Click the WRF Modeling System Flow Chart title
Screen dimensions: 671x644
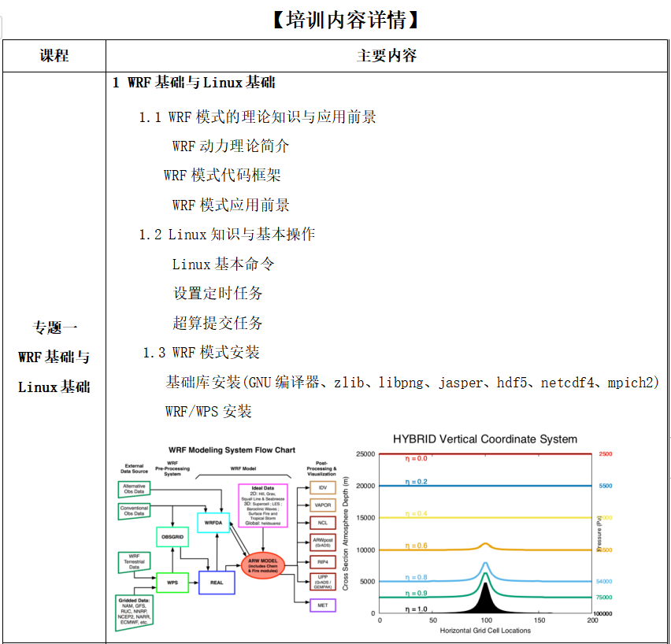[x=232, y=450]
